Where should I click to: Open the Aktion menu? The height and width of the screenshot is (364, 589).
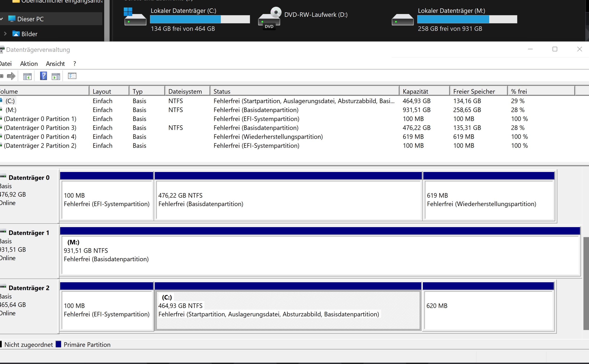[x=29, y=64]
